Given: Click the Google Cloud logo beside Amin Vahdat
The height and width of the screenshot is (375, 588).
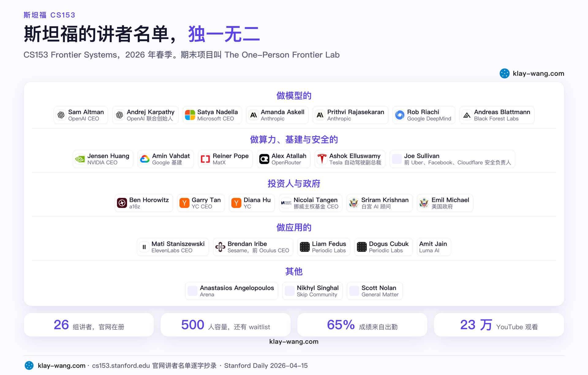Looking at the screenshot, I should click(x=145, y=159).
